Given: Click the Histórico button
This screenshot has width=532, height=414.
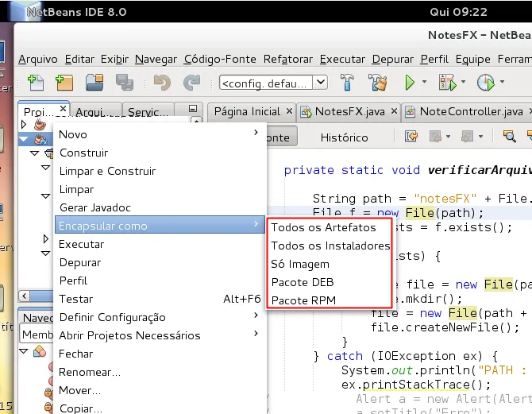Looking at the screenshot, I should tap(344, 137).
